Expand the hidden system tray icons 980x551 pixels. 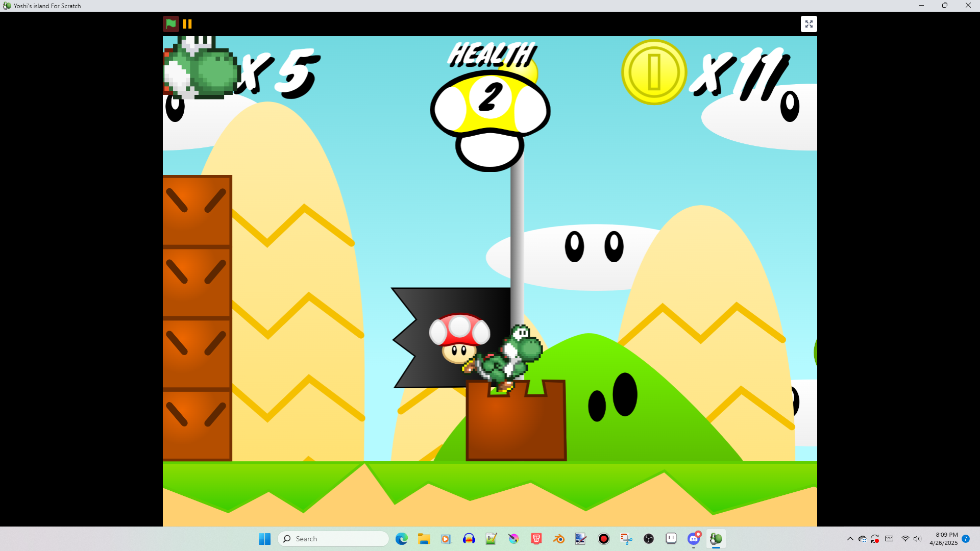click(850, 539)
